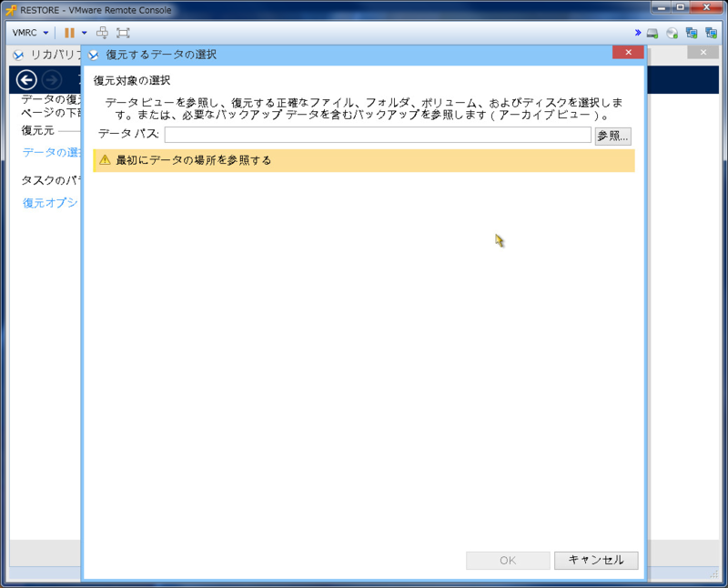Click the hard disk device icon
This screenshot has width=728, height=588.
pos(653,34)
